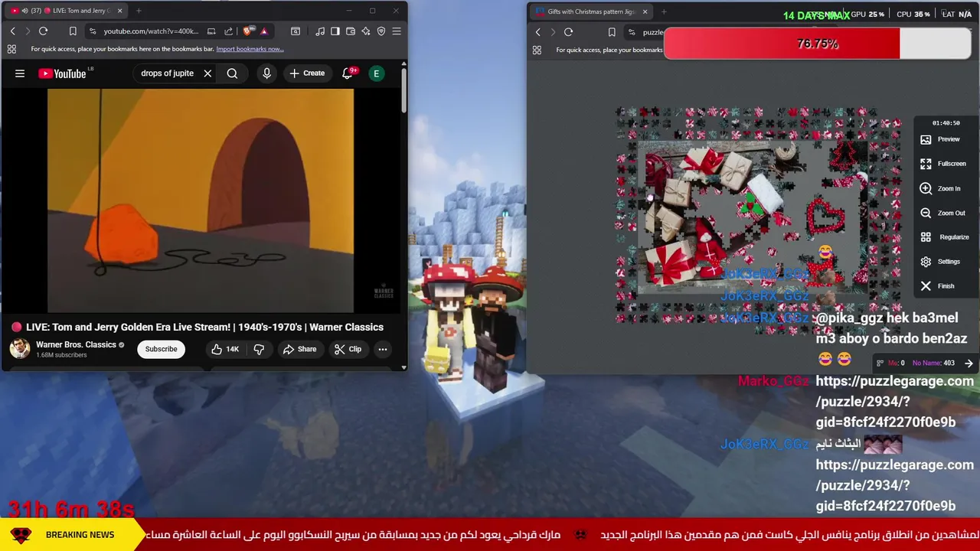
Task: Open the apps grid in the YouTube window bookmarks bar
Action: 11,49
